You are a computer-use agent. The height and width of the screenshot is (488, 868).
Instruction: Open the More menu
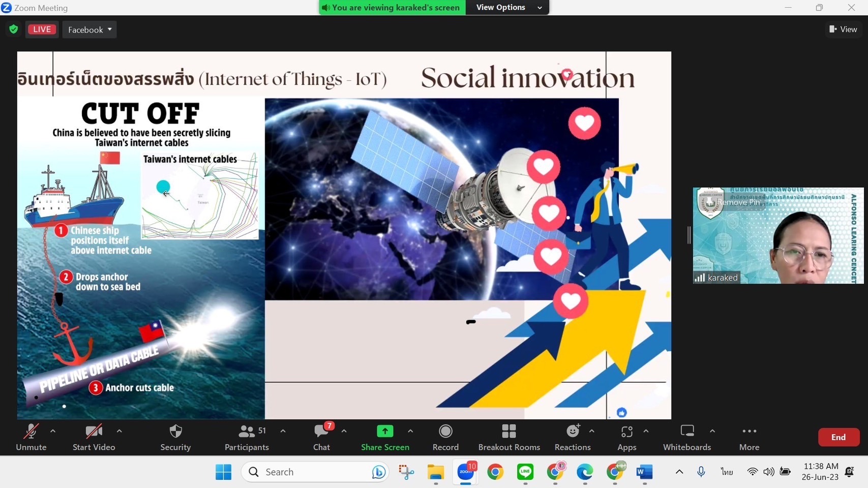click(x=749, y=437)
